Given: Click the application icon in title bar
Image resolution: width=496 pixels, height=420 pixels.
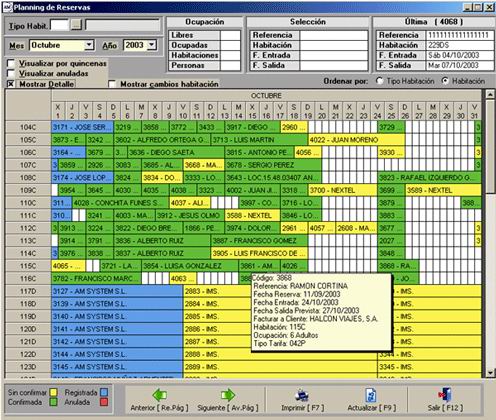Looking at the screenshot, I should coord(7,7).
